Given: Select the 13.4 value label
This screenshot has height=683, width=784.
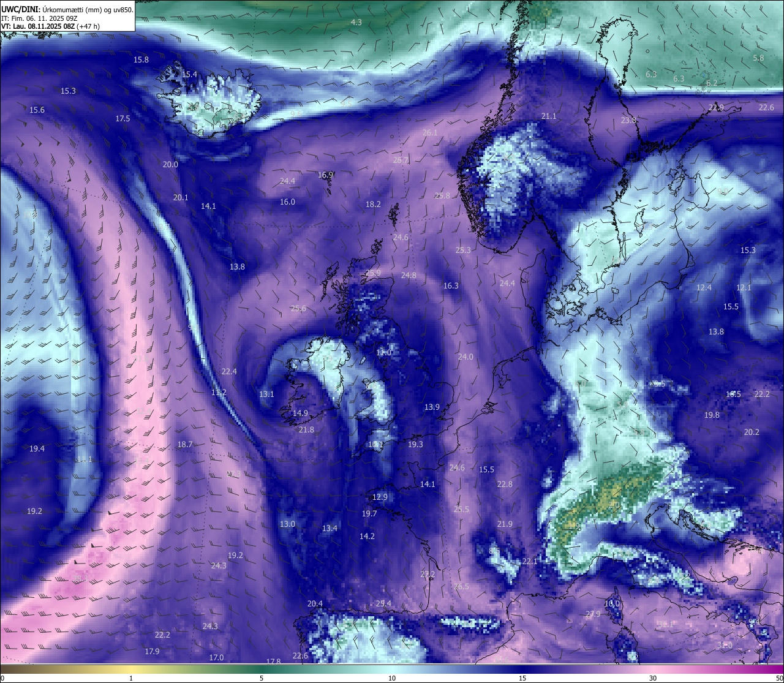Looking at the screenshot, I should pos(330,528).
